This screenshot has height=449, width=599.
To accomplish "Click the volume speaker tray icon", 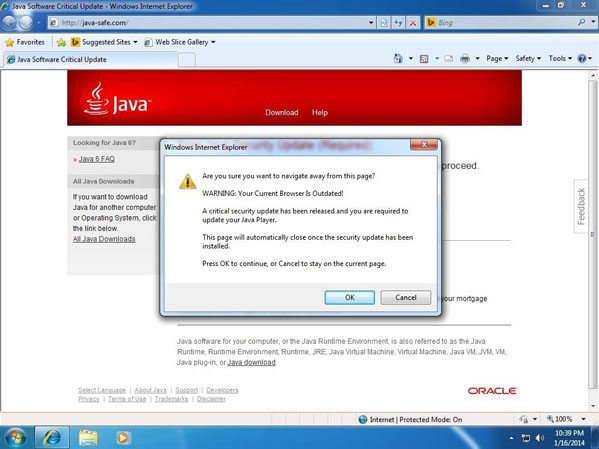I will point(539,438).
